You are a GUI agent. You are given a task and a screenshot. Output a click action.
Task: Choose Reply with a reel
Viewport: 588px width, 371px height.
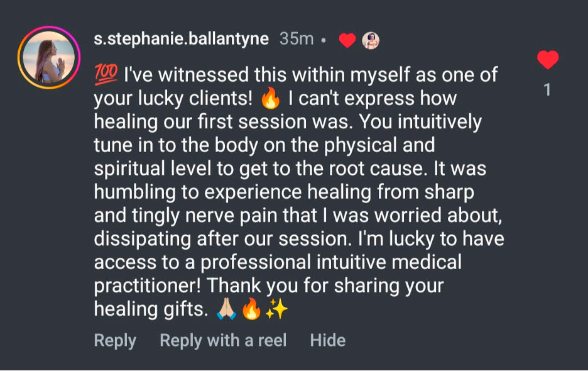[223, 340]
